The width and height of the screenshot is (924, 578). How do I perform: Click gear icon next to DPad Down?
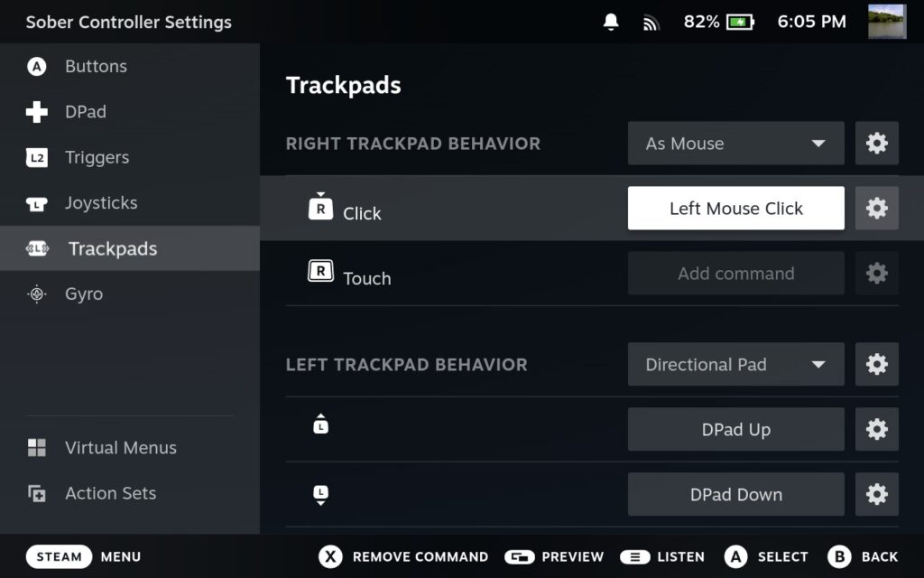(876, 495)
